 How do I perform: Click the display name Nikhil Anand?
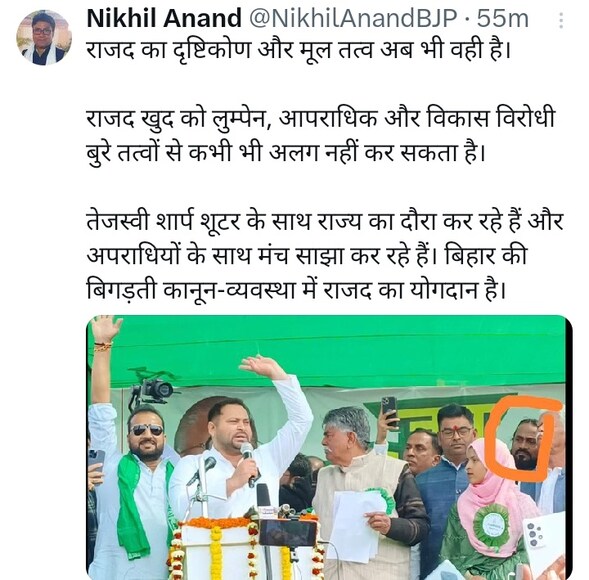164,18
